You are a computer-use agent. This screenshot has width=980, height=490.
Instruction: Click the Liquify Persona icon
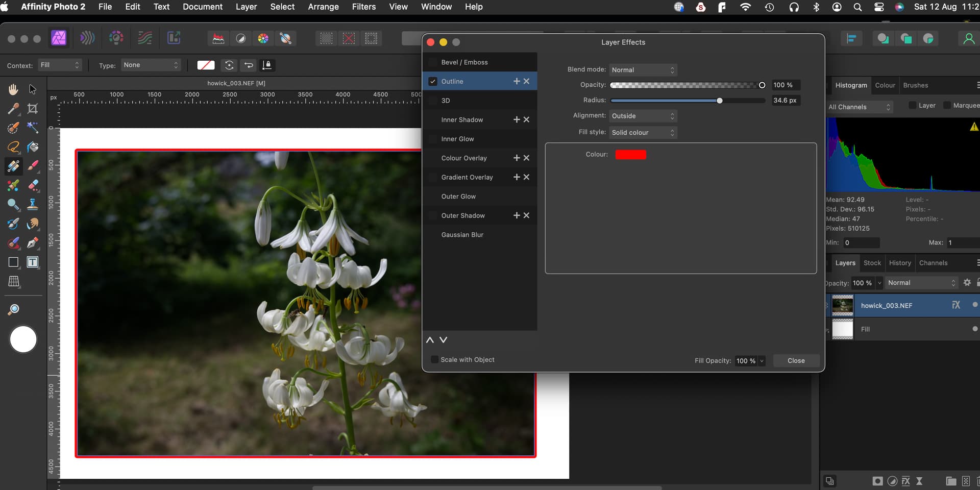point(87,38)
